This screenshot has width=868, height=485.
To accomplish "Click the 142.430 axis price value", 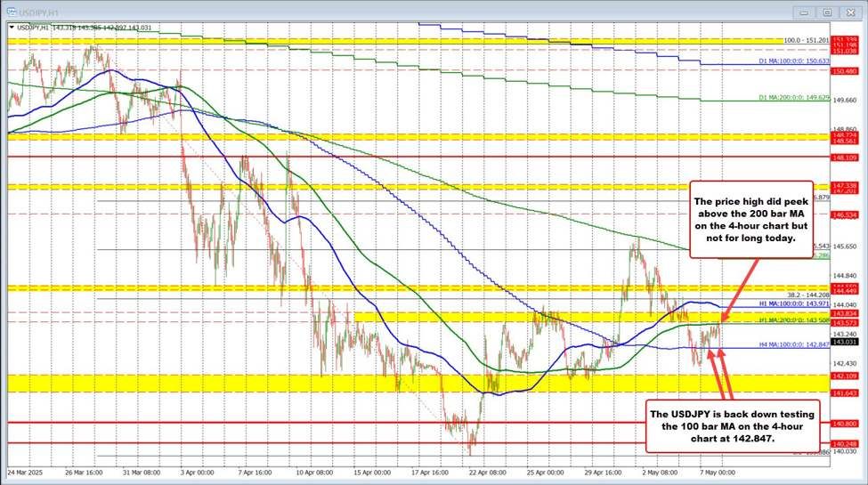I will [845, 364].
